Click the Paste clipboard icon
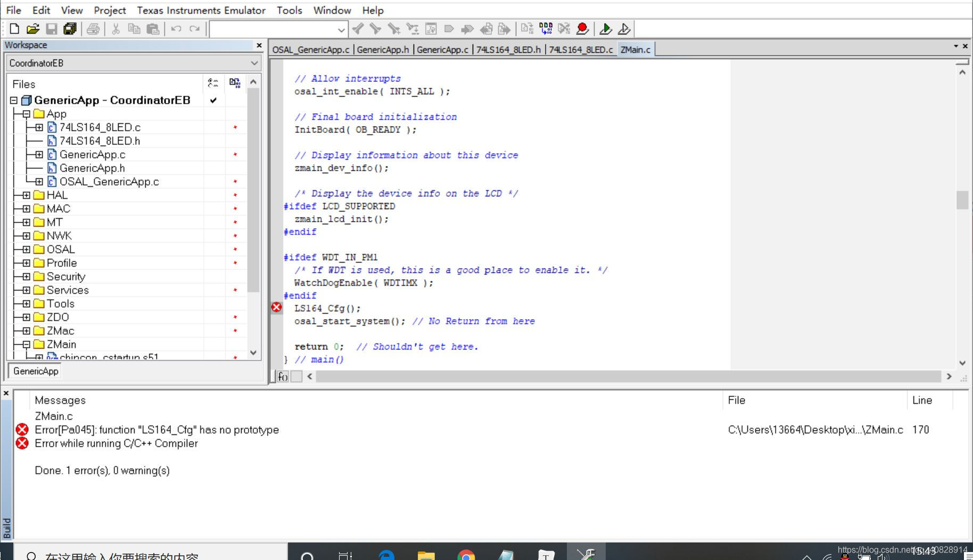The width and height of the screenshot is (973, 560). coord(153,29)
